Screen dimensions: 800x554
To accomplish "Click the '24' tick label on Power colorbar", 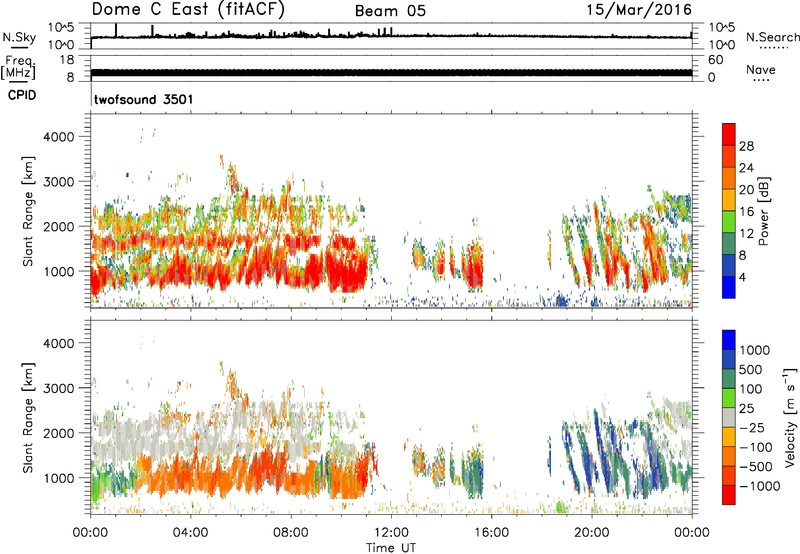I will click(x=746, y=168).
